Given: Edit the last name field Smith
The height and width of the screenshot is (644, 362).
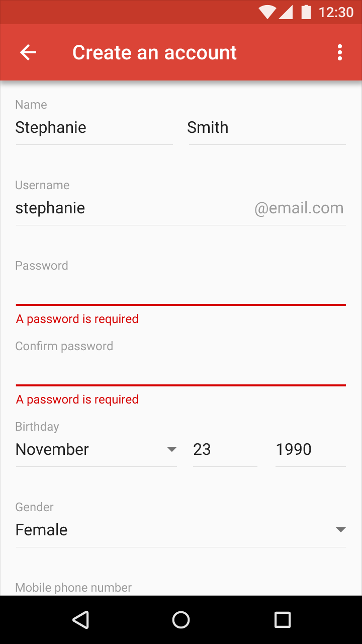Looking at the screenshot, I should (267, 128).
